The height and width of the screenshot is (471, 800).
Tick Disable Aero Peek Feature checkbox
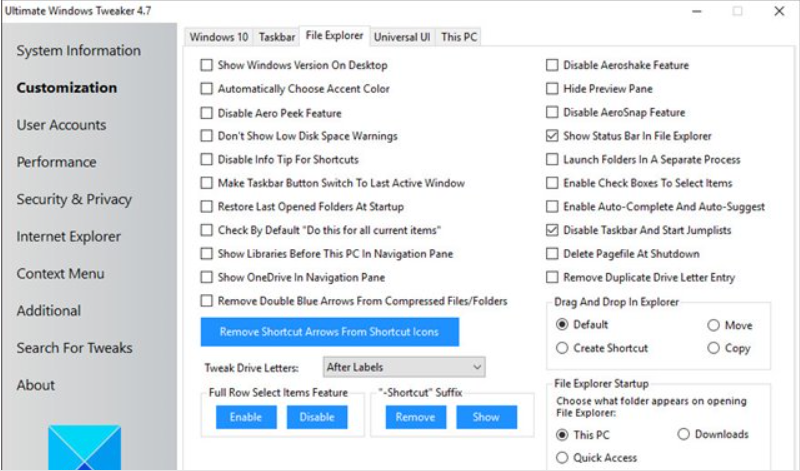[207, 113]
